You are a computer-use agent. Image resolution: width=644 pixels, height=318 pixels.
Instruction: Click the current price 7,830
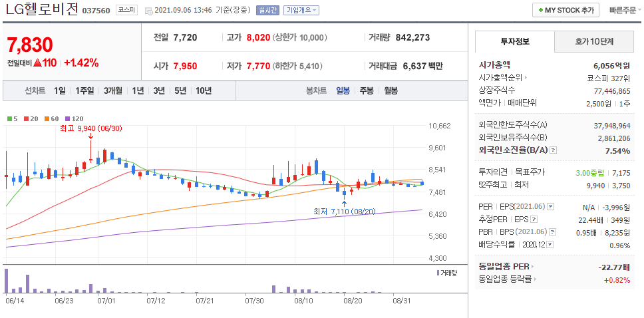click(30, 45)
